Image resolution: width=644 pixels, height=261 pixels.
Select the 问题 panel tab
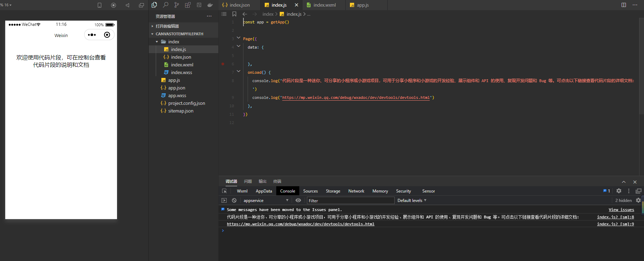(x=248, y=181)
